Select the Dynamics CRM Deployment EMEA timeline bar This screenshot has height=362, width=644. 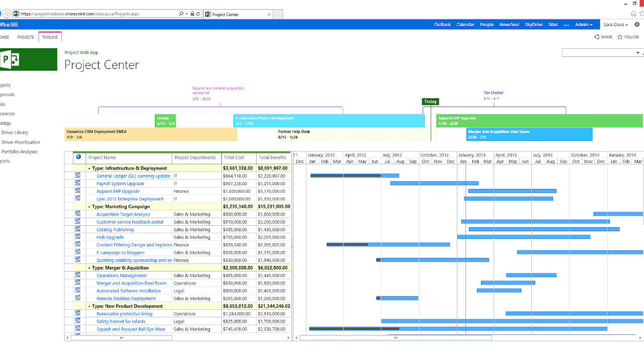tap(151, 134)
